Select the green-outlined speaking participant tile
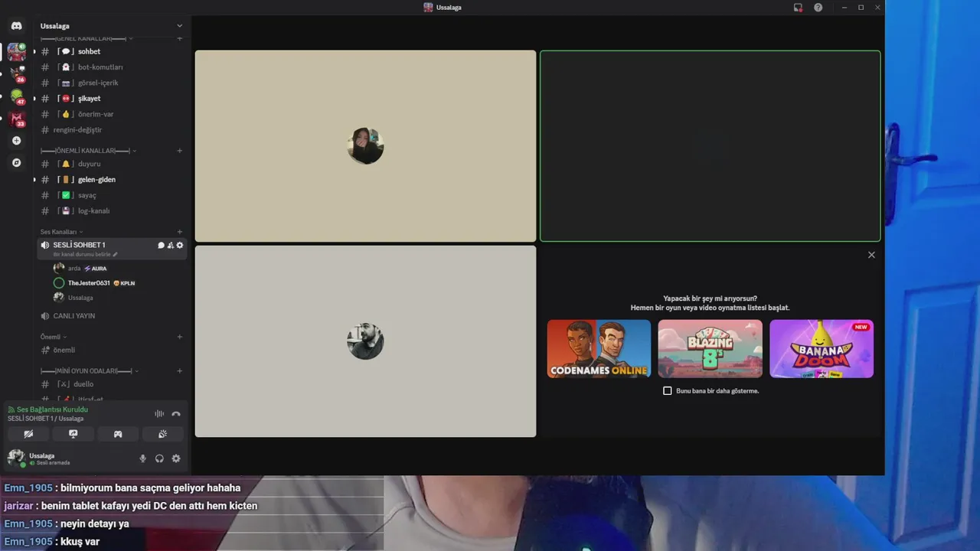The image size is (980, 551). [710, 146]
